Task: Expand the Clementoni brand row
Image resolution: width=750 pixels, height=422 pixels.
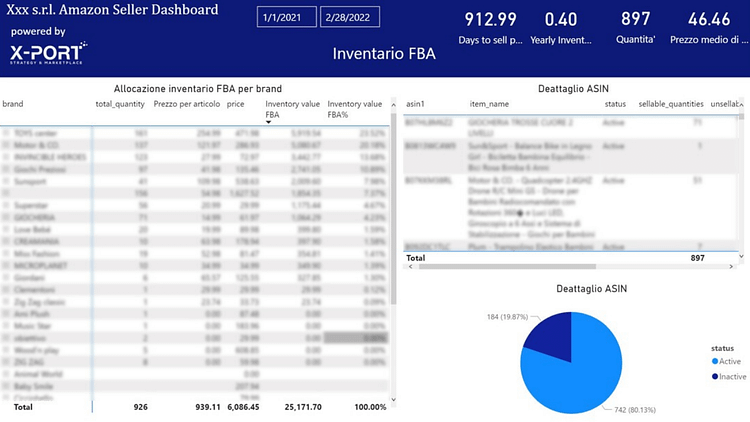Action: pos(6,289)
